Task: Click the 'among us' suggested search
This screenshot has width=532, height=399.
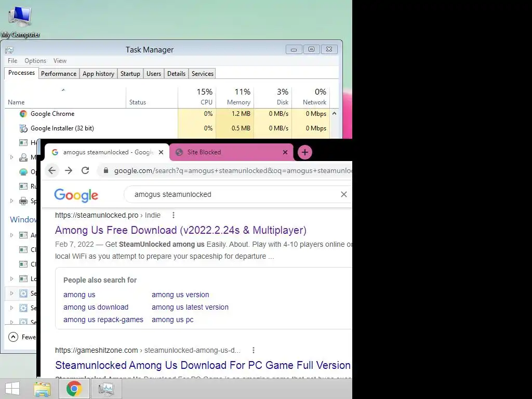Action: (x=79, y=295)
